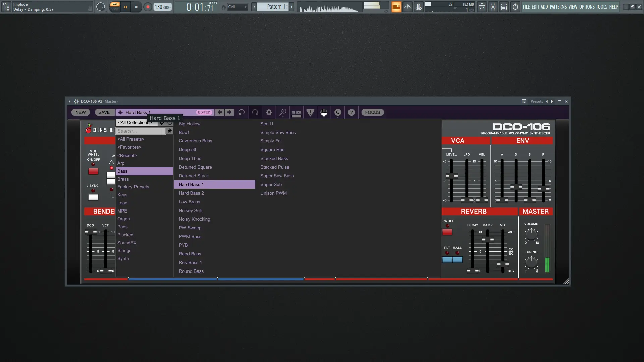The image size is (644, 362).
Task: Select the Pads category in preset list
Action: (x=122, y=227)
